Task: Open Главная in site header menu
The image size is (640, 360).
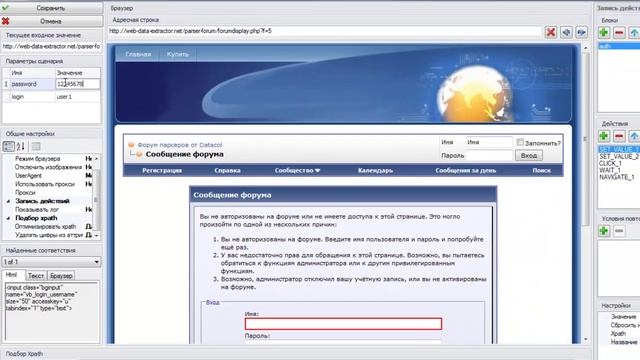Action: (138, 54)
